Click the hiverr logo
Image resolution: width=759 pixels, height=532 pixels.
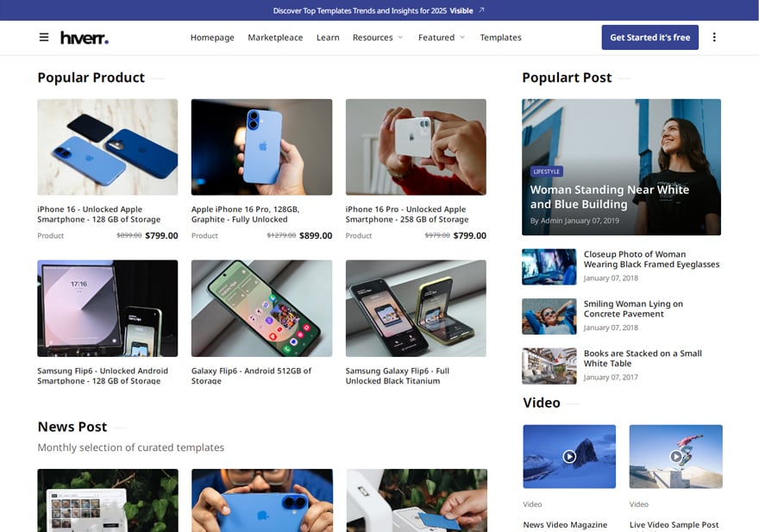tap(85, 37)
